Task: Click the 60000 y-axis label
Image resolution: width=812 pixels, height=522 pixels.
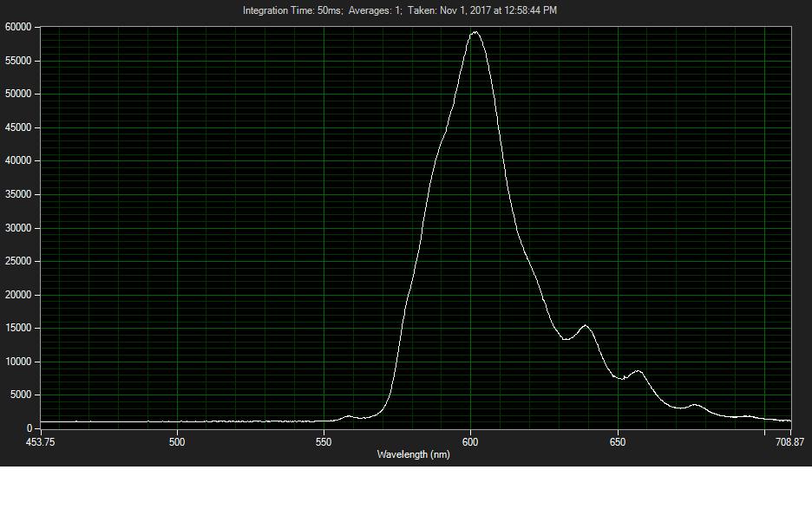Action: click(18, 27)
